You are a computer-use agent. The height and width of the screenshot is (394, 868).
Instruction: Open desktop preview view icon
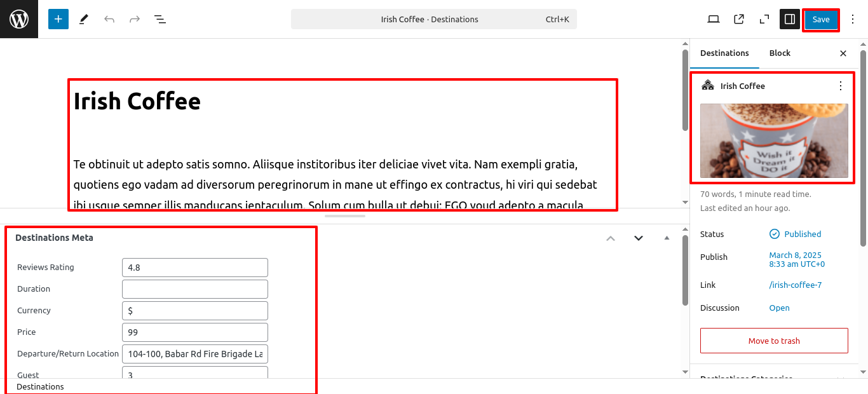714,19
